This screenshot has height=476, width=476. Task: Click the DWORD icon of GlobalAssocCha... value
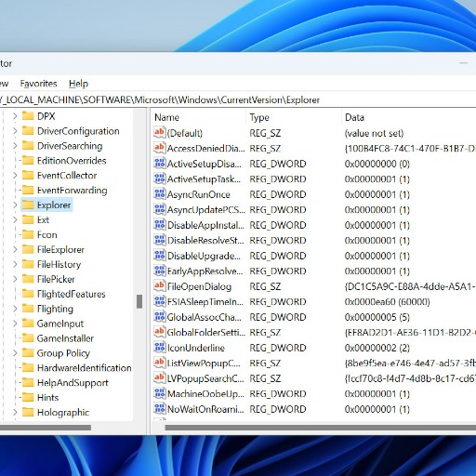159,317
